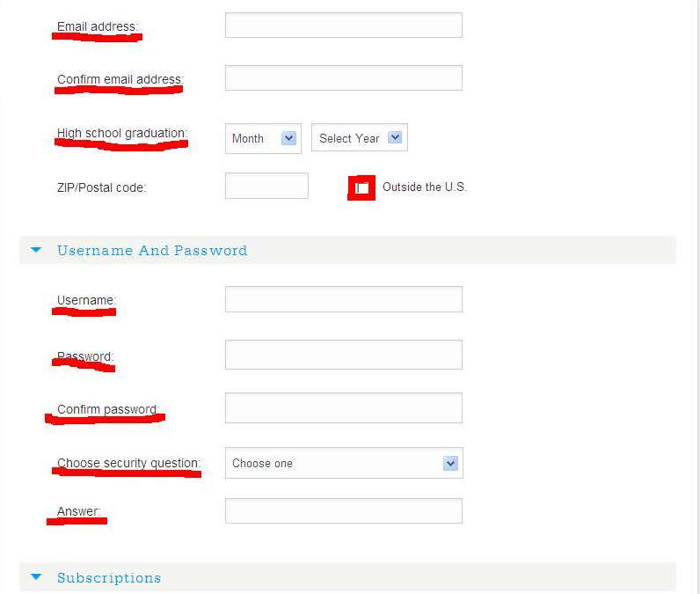This screenshot has width=700, height=594.
Task: Click the Confirm password field
Action: tap(343, 407)
